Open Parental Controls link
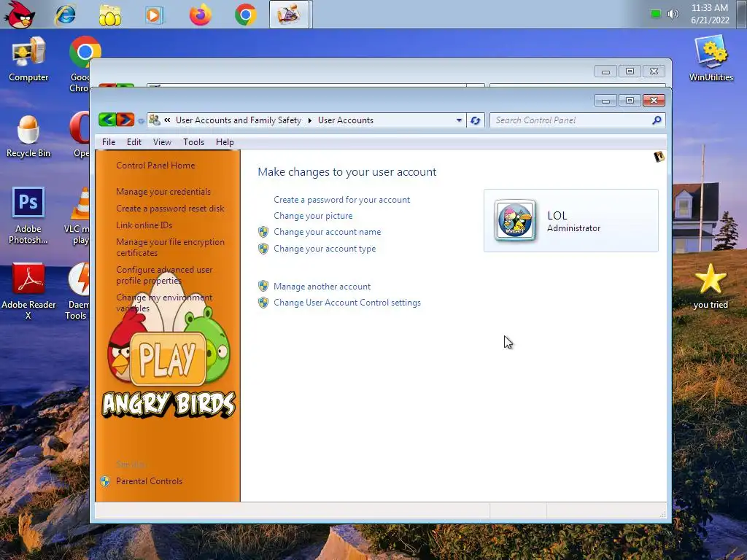The image size is (747, 560). [149, 481]
